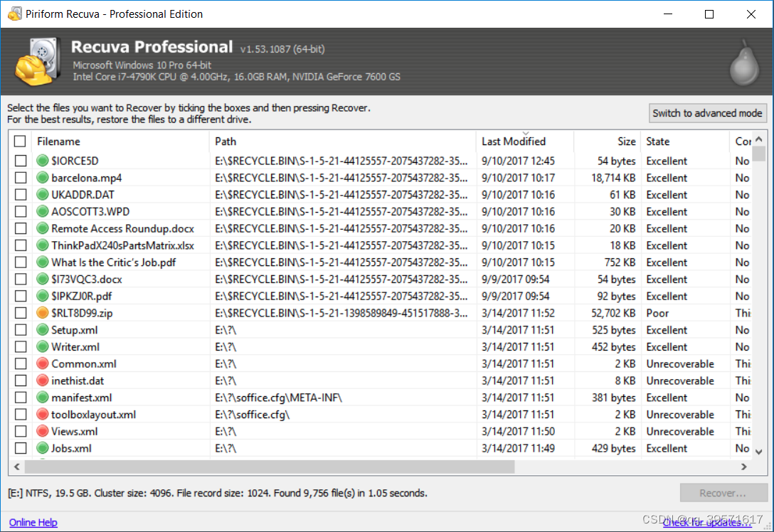This screenshot has height=532, width=774.
Task: Click the 9/10/2017 12:45 date cell
Action: click(519, 161)
